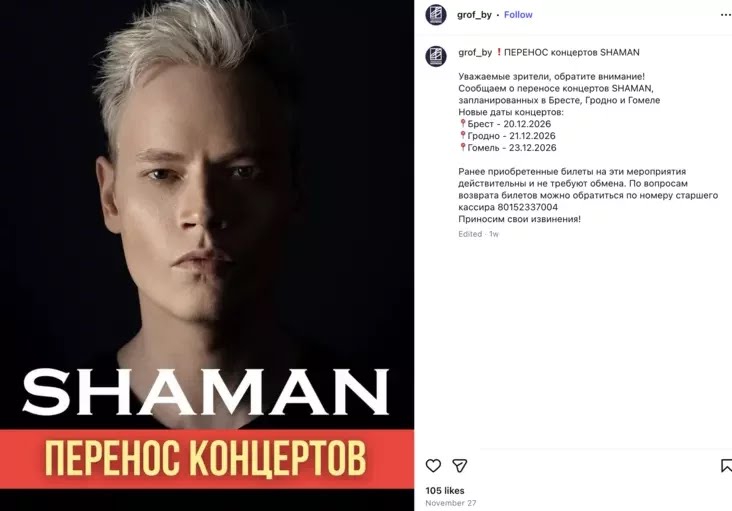Click the 1w timestamp under the caption
This screenshot has width=732, height=511.
[x=494, y=234]
